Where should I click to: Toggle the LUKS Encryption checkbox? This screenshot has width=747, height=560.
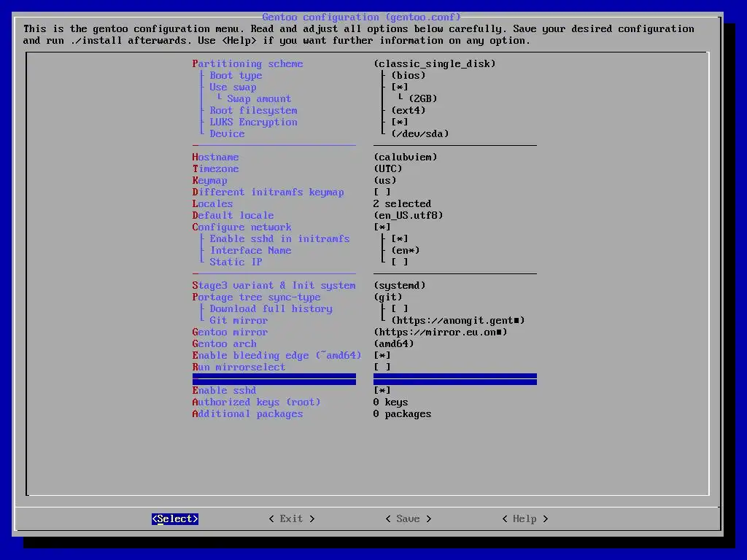click(400, 122)
